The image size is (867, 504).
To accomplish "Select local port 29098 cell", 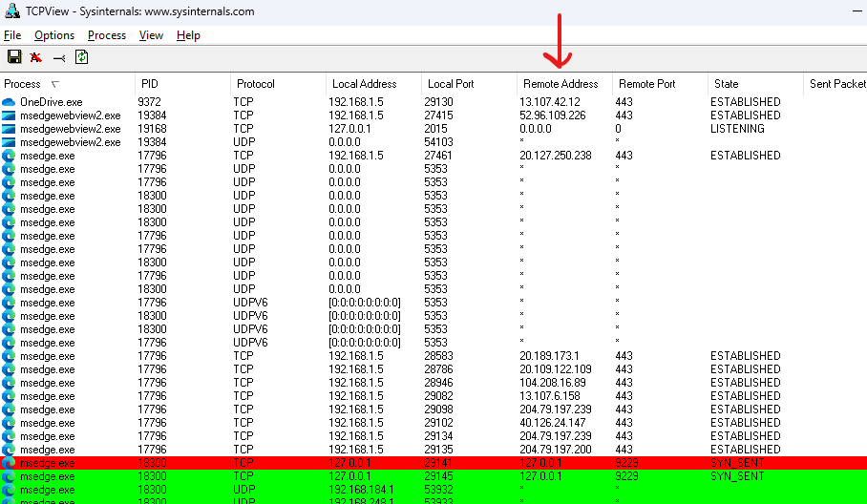I will tap(438, 409).
